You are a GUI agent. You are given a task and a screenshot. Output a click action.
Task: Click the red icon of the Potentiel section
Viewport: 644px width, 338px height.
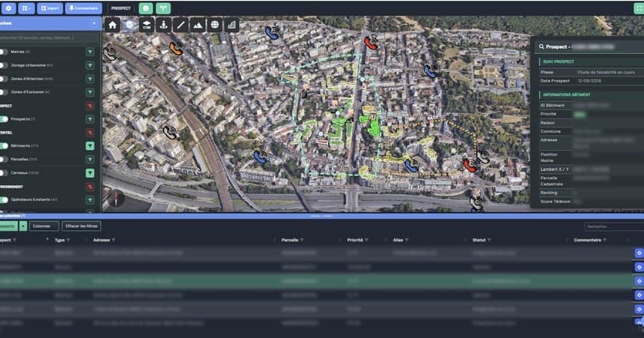(90, 133)
